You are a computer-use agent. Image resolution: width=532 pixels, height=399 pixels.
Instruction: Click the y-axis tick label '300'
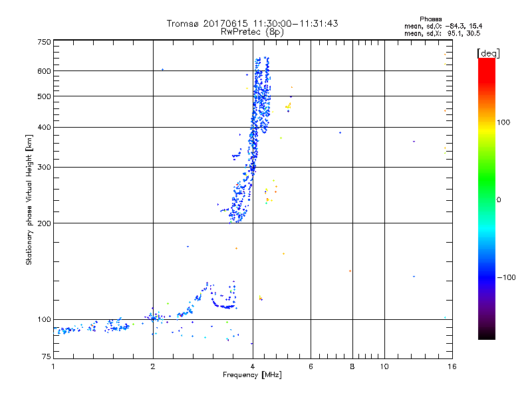coord(44,168)
